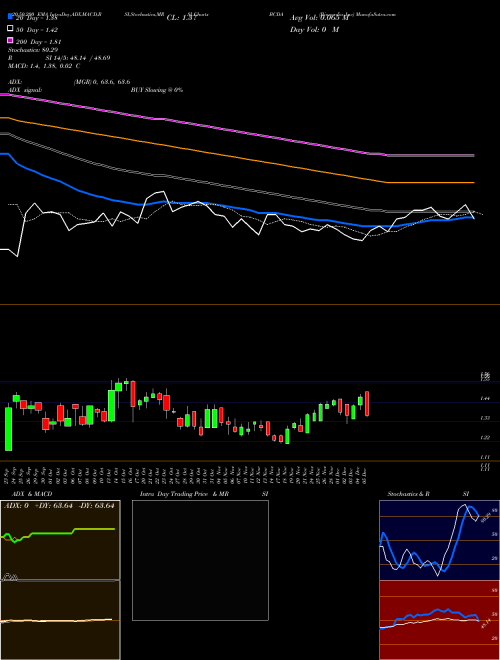
Task: Click the blue stochastics chart panel
Action: coord(439,540)
